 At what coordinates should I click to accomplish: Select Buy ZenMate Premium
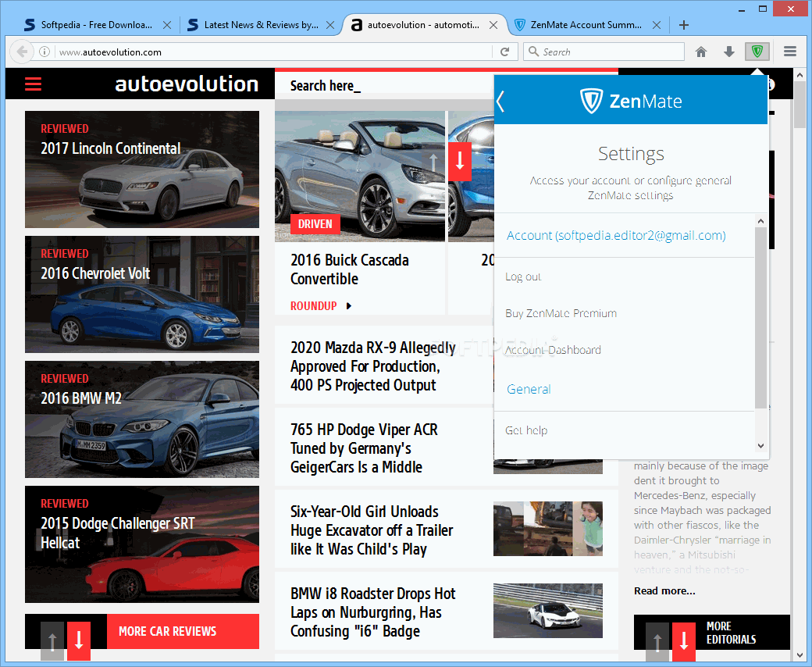coord(561,313)
